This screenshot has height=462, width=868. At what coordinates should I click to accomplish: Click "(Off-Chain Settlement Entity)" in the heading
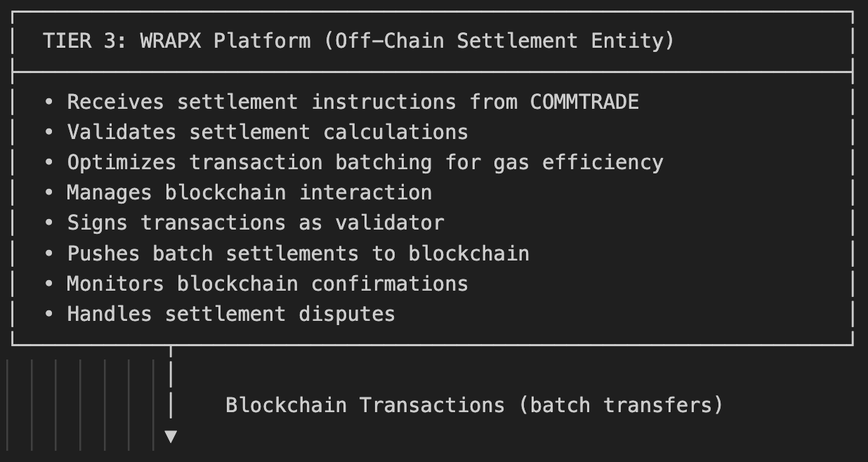pos(499,41)
